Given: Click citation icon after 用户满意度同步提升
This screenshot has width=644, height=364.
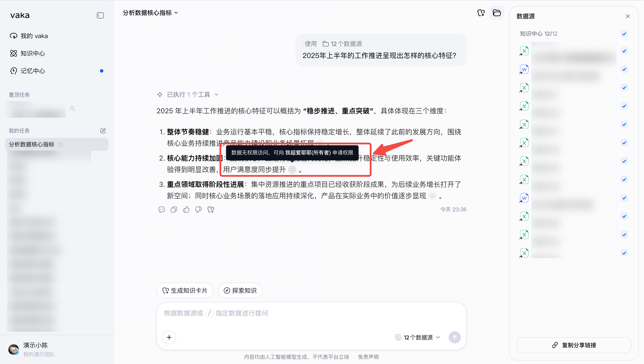Looking at the screenshot, I should (x=292, y=170).
